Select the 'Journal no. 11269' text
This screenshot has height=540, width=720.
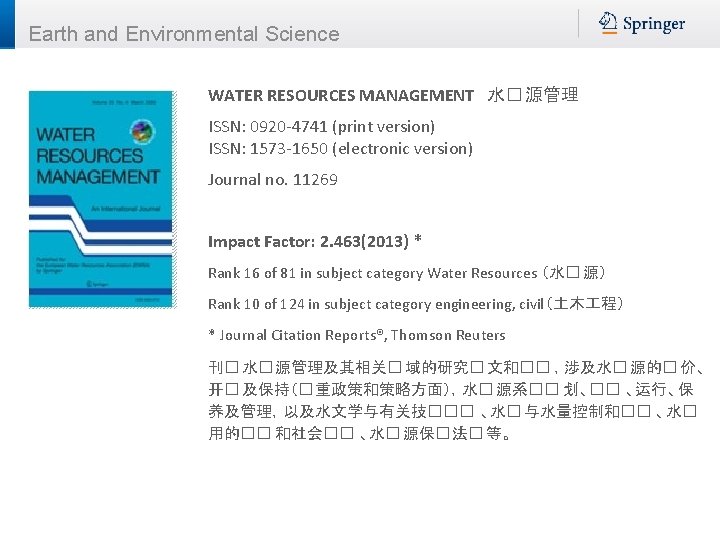tap(273, 179)
